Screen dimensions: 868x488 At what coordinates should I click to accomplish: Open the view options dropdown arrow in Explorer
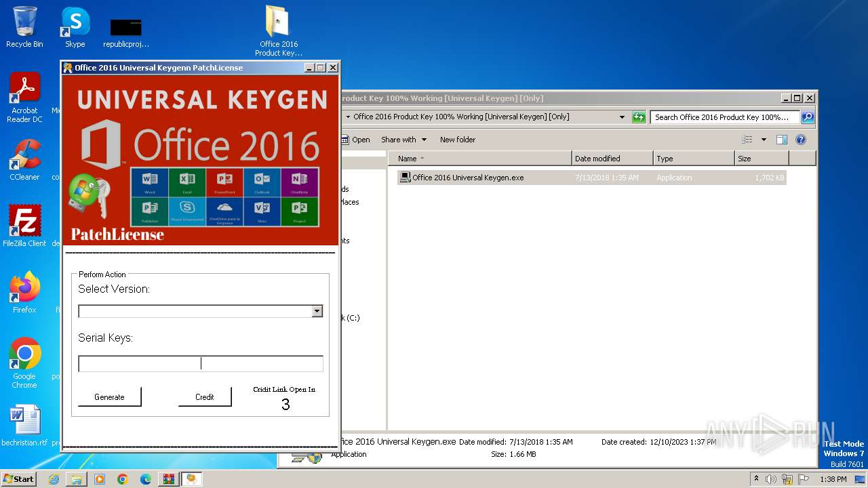pos(764,140)
